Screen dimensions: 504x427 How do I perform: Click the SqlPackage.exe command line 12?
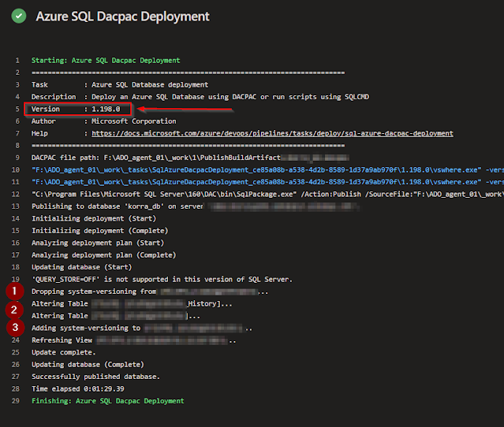click(x=267, y=195)
